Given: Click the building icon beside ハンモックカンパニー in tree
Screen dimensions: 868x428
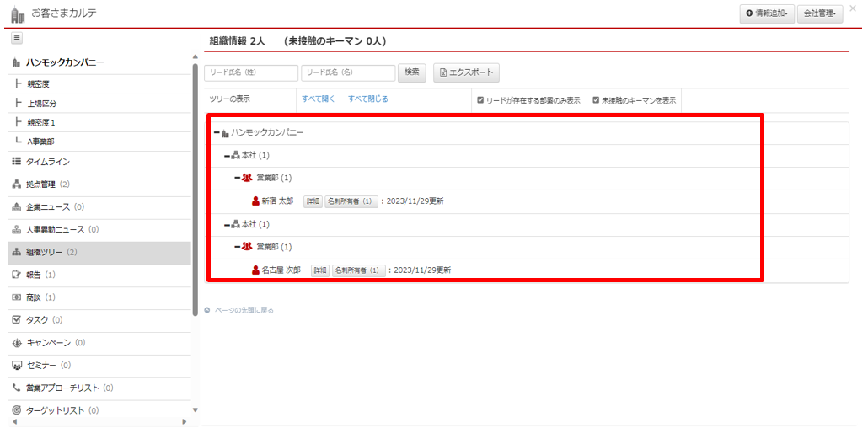Looking at the screenshot, I should (226, 133).
